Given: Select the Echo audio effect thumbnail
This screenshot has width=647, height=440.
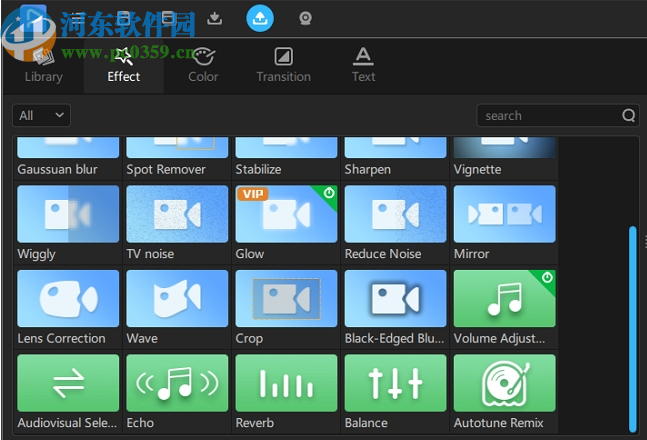Looking at the screenshot, I should [x=177, y=383].
